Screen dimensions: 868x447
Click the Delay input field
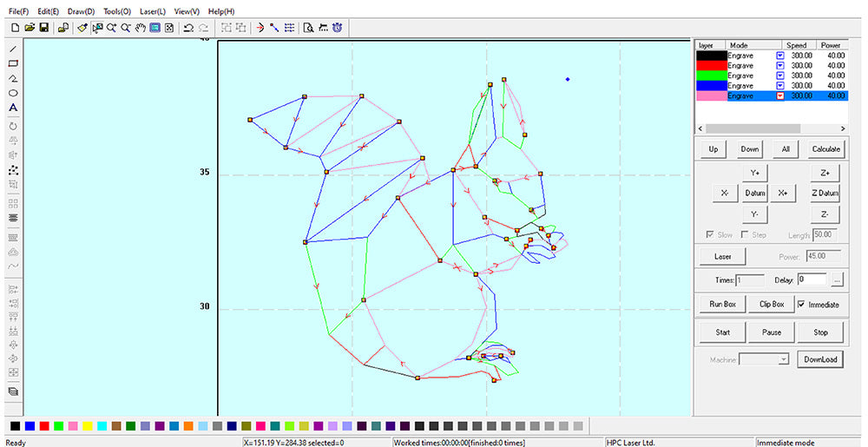click(x=811, y=279)
